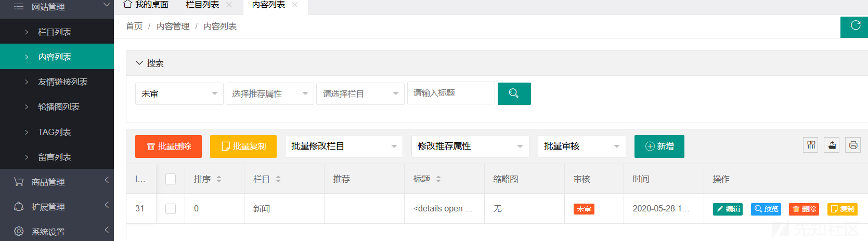Click the green search magnifier button
Screen dimensions: 868x241
514,93
